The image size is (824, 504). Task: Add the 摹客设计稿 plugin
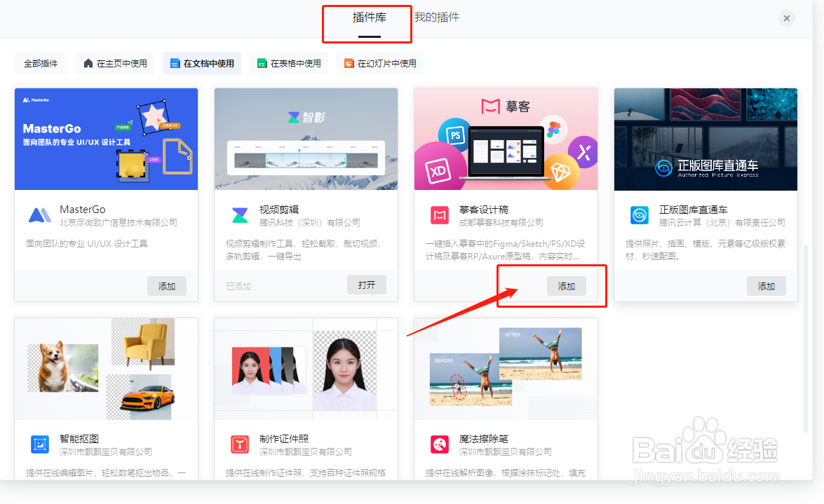[567, 286]
